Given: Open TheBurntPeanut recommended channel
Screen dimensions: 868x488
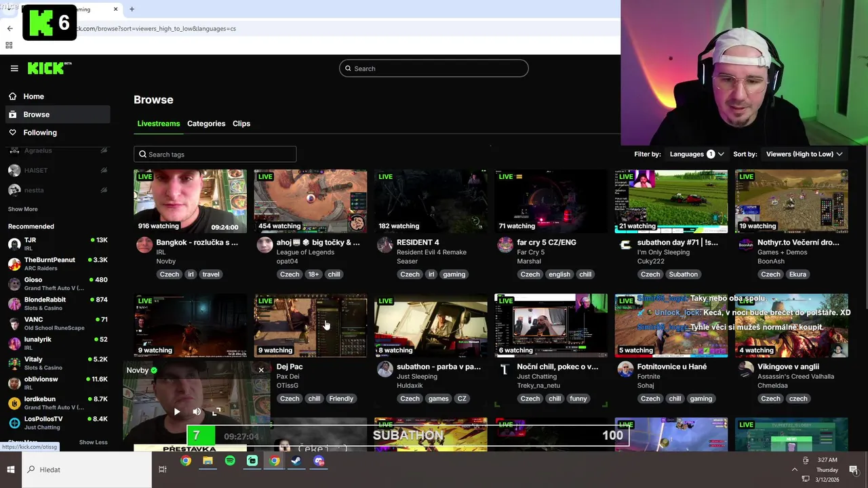Looking at the screenshot, I should tap(58, 264).
